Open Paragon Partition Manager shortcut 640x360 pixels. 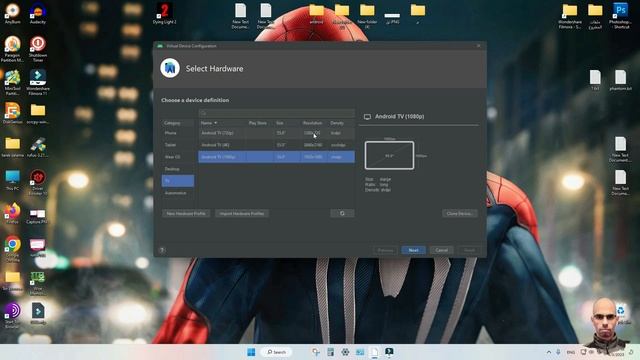(13, 49)
